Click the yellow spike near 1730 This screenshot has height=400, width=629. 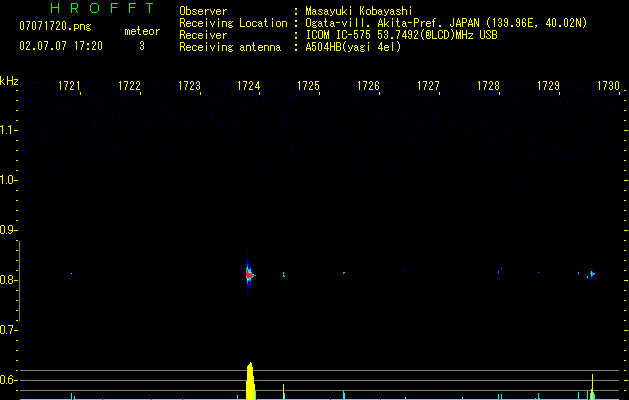[592, 386]
